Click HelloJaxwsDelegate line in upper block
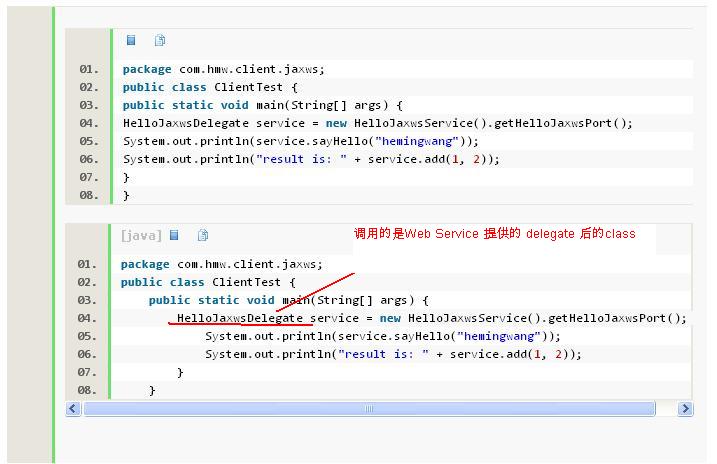 point(378,123)
